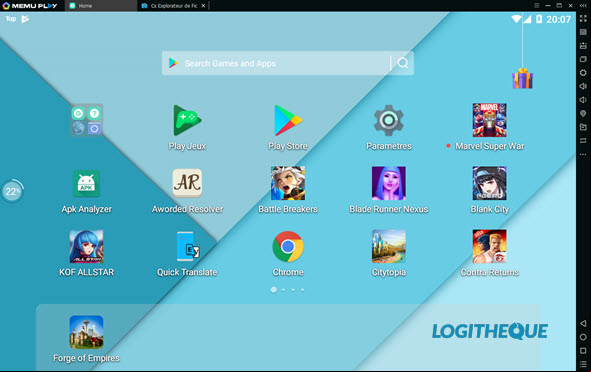Viewport: 591px width, 372px height.
Task: Click rotate screen icon in sidebar
Action: pyautogui.click(x=583, y=141)
